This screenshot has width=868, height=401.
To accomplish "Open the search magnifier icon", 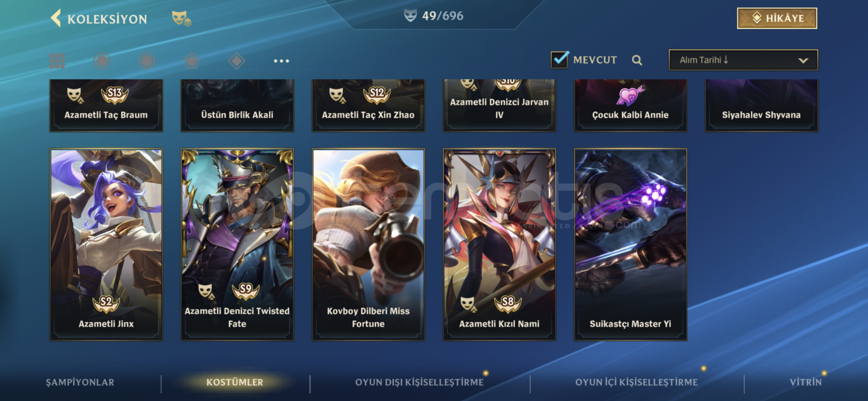I will point(637,60).
